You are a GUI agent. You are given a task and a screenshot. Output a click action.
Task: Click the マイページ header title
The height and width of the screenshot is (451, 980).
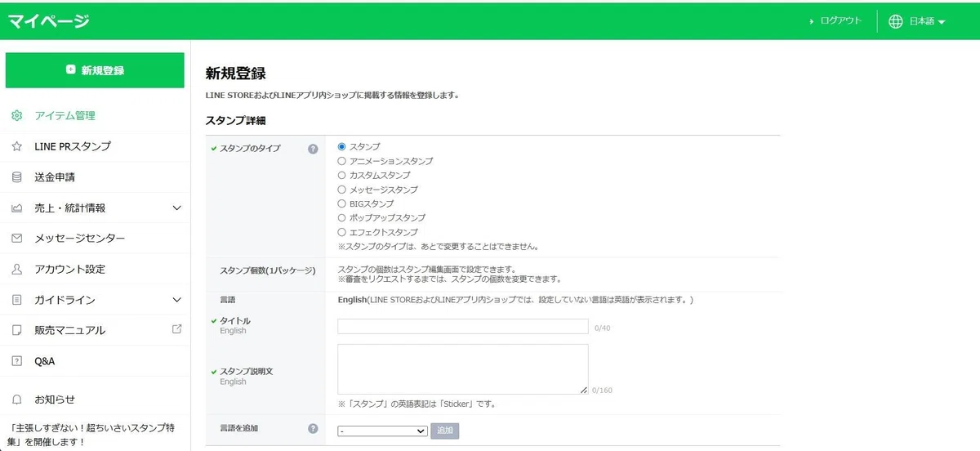[x=49, y=21]
